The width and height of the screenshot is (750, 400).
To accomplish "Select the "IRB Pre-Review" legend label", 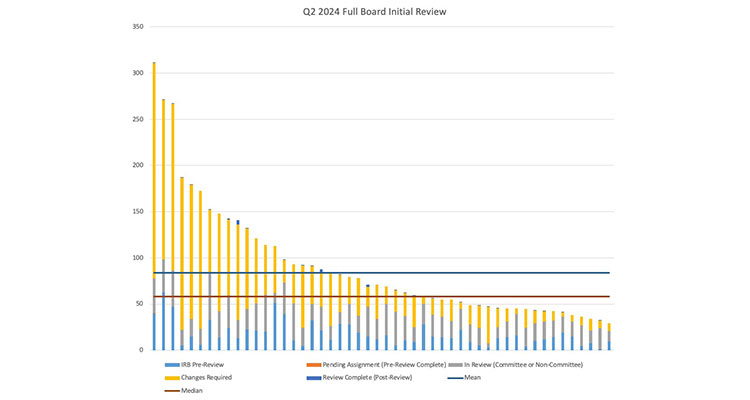I will coord(196,365).
